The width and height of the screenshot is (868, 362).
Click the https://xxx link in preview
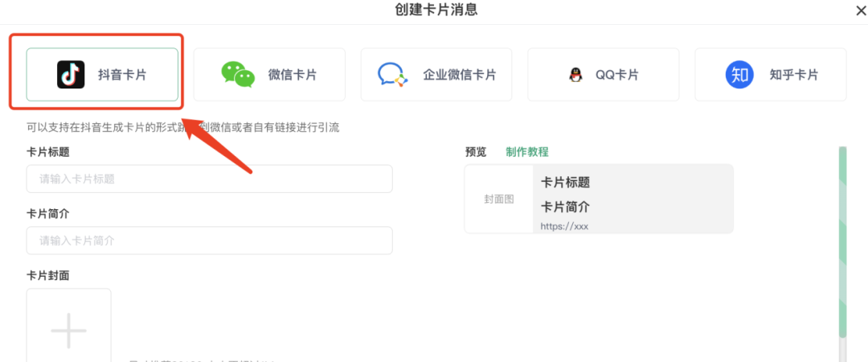565,226
